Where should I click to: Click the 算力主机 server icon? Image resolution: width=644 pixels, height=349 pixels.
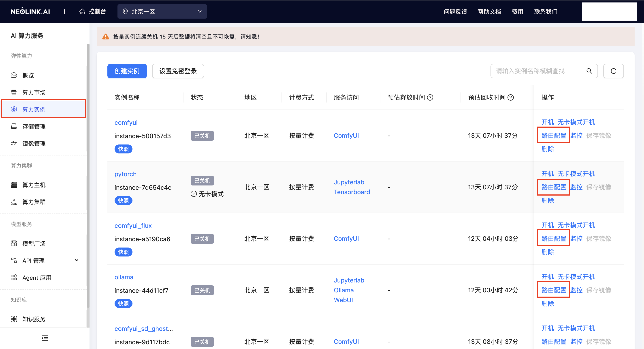coord(14,185)
